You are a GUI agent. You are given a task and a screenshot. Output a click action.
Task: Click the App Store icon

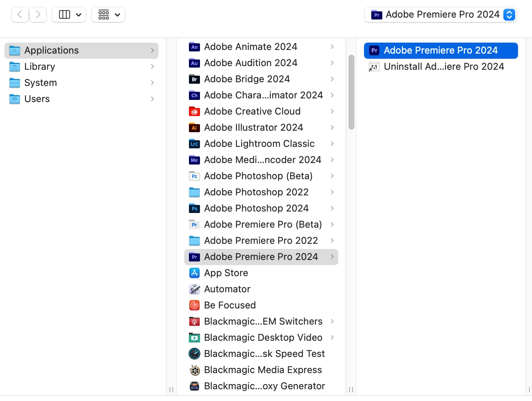[x=194, y=273]
